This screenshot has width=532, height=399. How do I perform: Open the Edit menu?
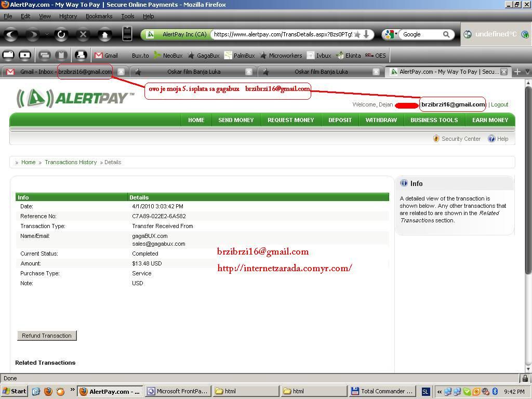(25, 16)
